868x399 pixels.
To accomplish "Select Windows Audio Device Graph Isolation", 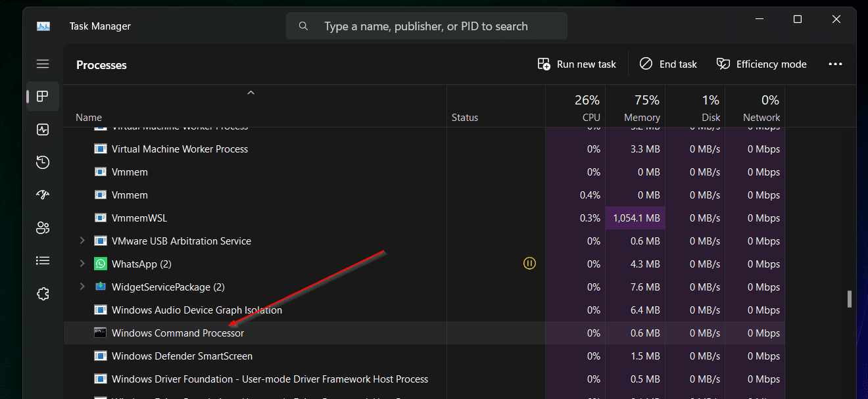I will (x=197, y=310).
